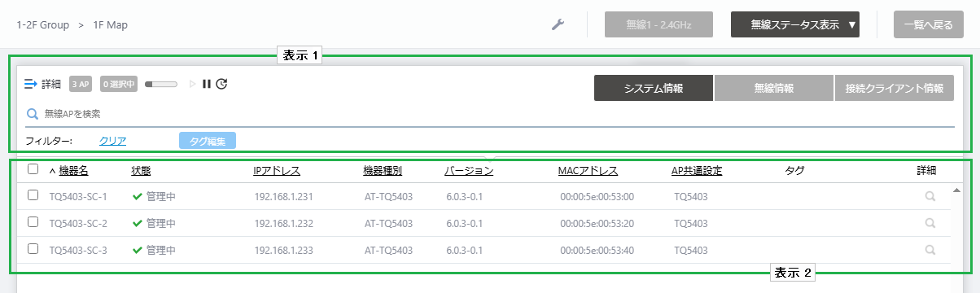
Task: Open details magnifier for TQ5403-SC-3
Action: tap(930, 249)
